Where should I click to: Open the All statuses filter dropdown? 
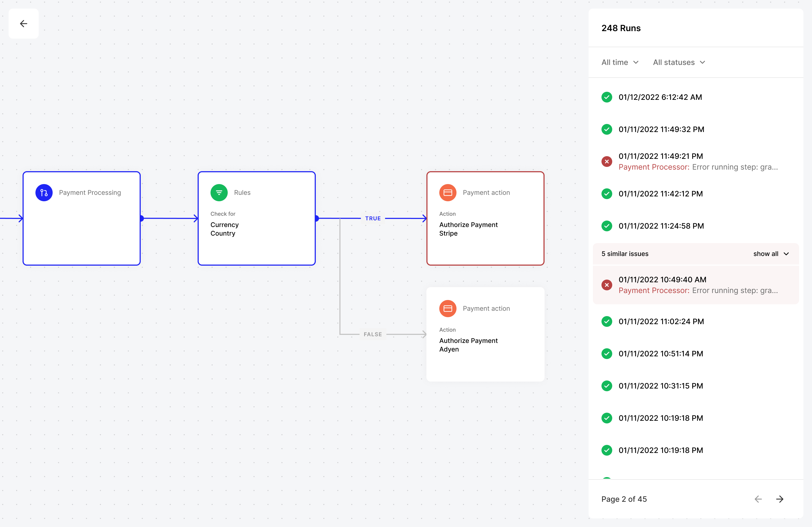[x=679, y=62]
